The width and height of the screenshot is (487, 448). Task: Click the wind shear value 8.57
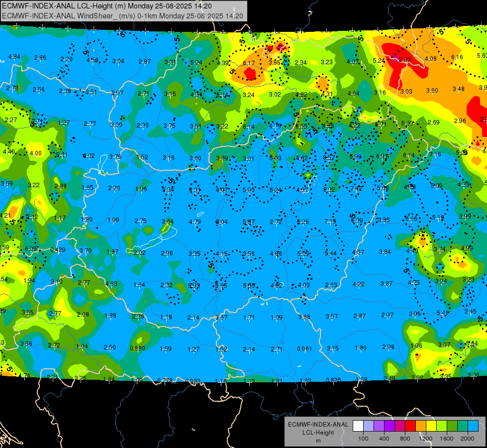click(329, 158)
